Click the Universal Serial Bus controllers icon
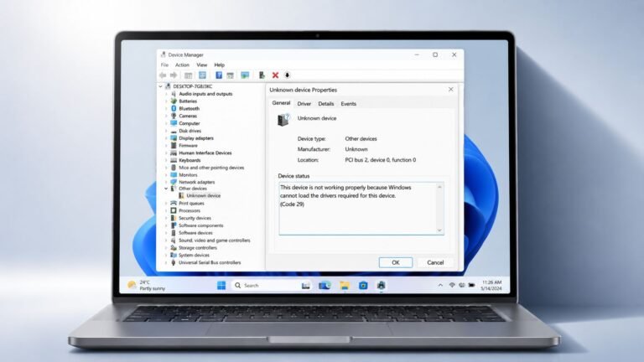644x362 pixels. [174, 262]
